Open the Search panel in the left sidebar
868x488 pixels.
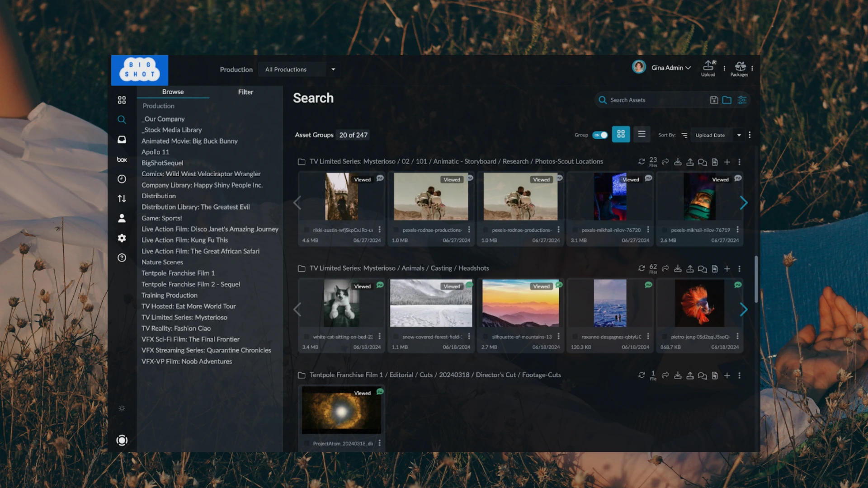[x=122, y=119]
